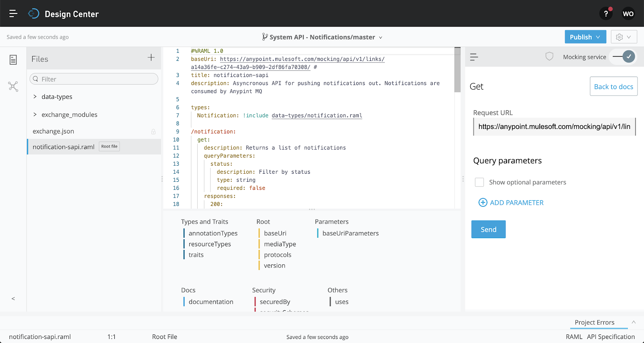Open the settings gear dropdown
Viewport: 644px width, 343px height.
click(x=623, y=37)
